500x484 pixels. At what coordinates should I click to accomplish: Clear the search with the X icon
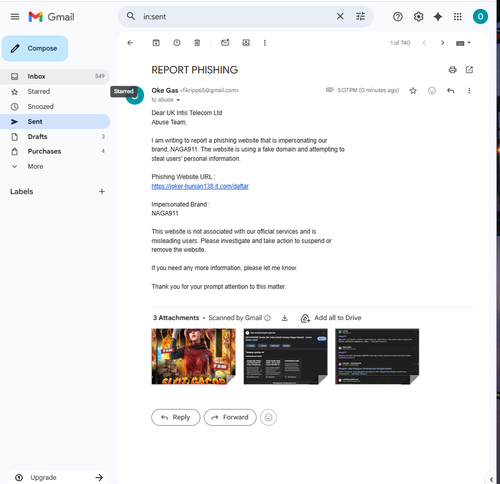[x=340, y=16]
